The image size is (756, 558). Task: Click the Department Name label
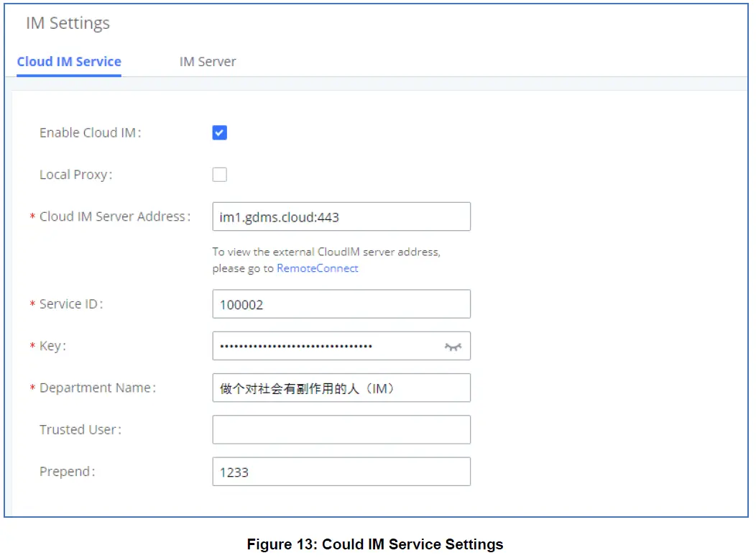click(97, 388)
